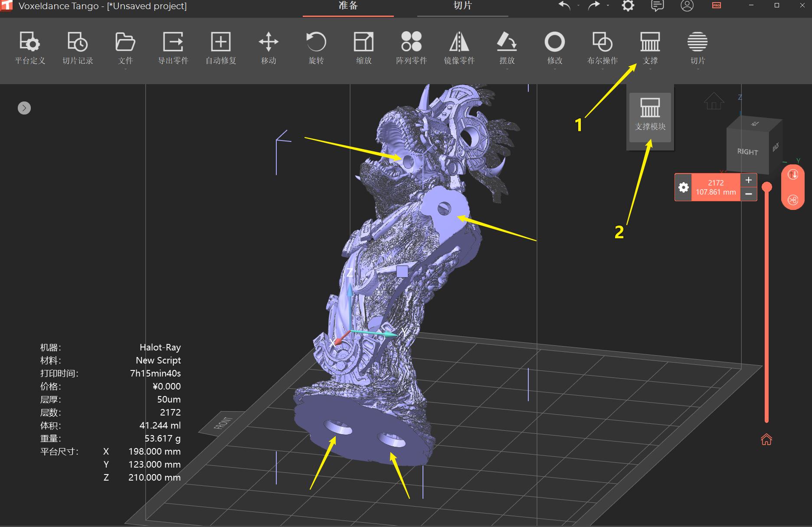Expand the left side panel chevron
The width and height of the screenshot is (812, 527).
pyautogui.click(x=24, y=108)
